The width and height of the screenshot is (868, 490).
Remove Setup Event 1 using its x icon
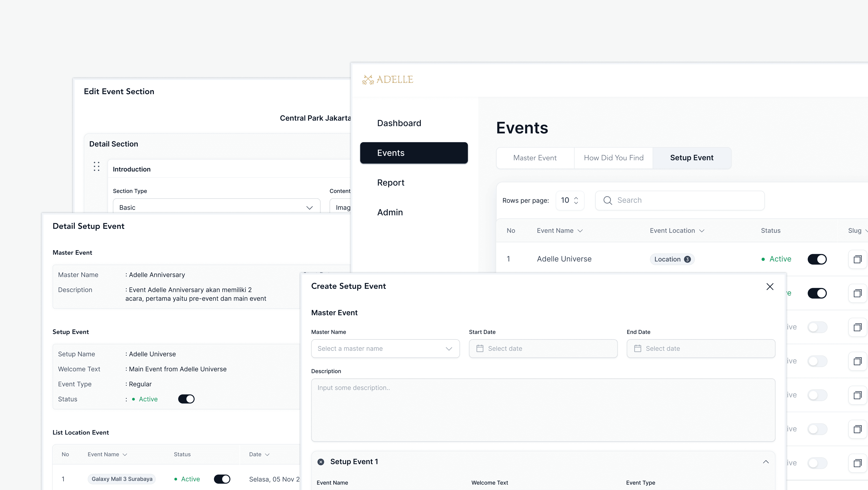point(321,462)
